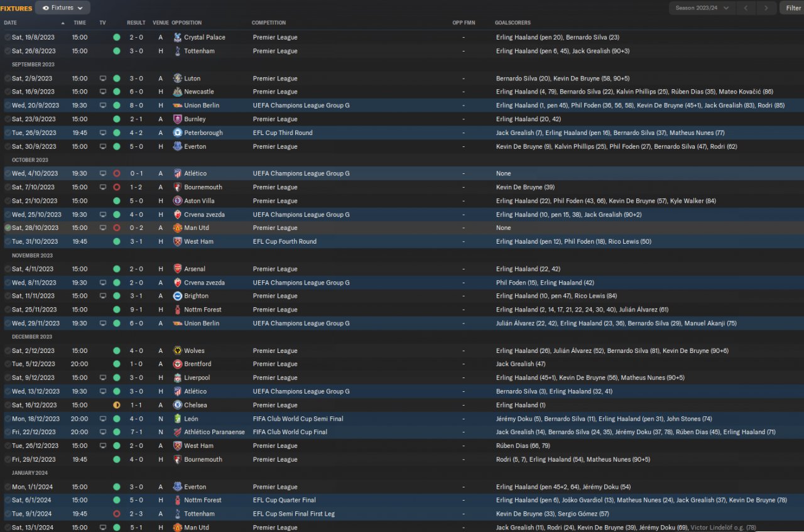Open the EFL Cup Third Round competition link

tap(283, 133)
